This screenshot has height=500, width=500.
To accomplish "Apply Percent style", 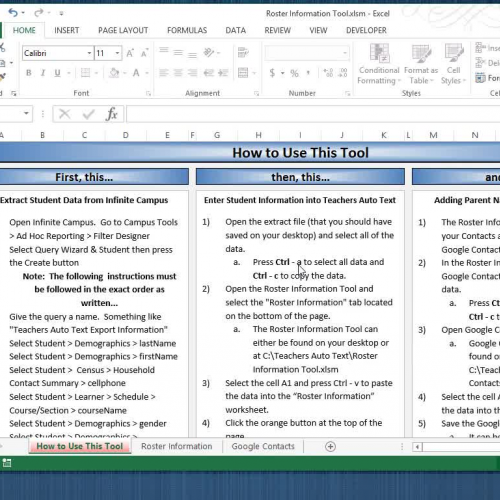I will pos(294,73).
